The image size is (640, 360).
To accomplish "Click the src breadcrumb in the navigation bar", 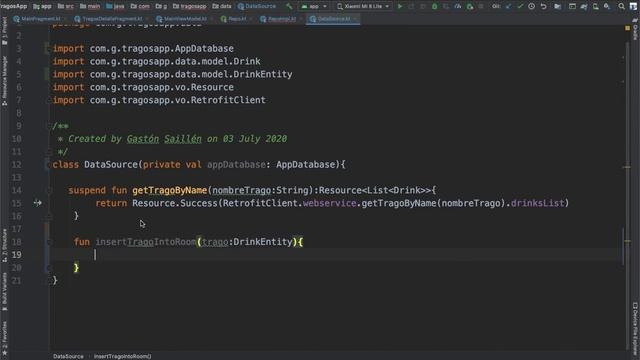I will pos(66,6).
